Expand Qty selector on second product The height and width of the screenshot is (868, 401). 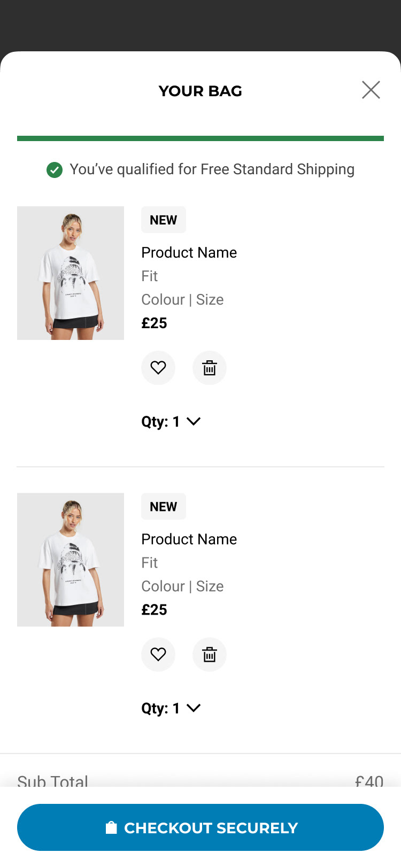pyautogui.click(x=171, y=708)
